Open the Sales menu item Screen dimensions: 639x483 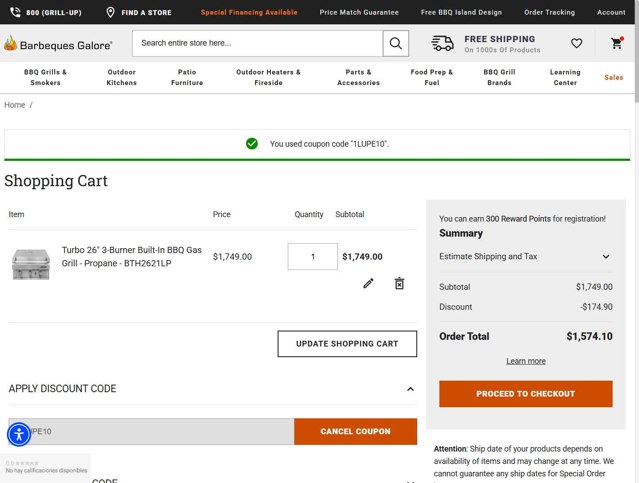(x=613, y=77)
